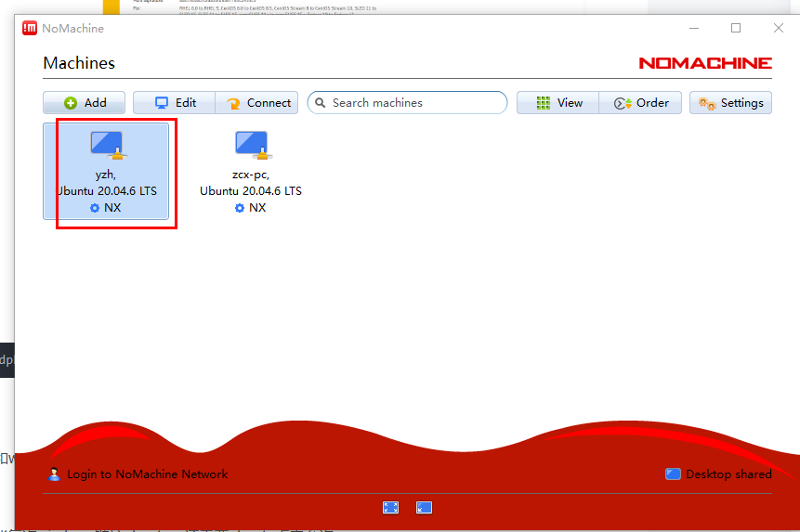Click the Ubuntu 20.04.6 LTS text under yzh

(x=106, y=191)
